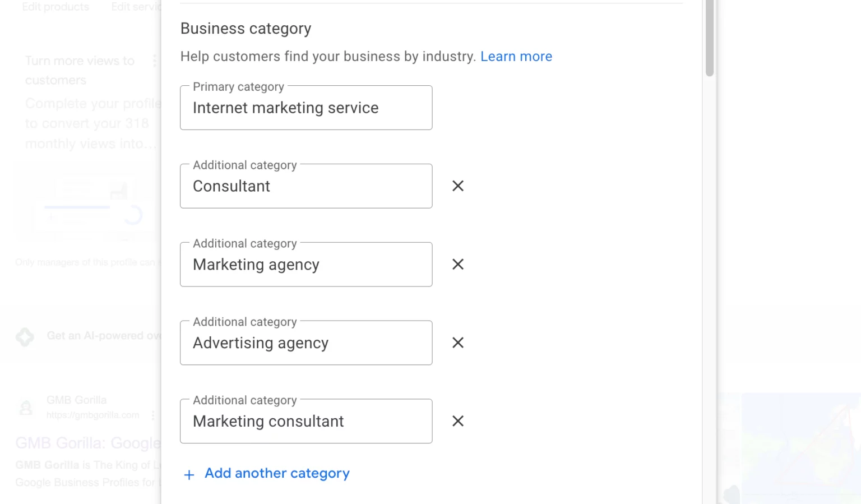Click the AI-powered overview diamond icon
The height and width of the screenshot is (504, 861).
pyautogui.click(x=25, y=336)
